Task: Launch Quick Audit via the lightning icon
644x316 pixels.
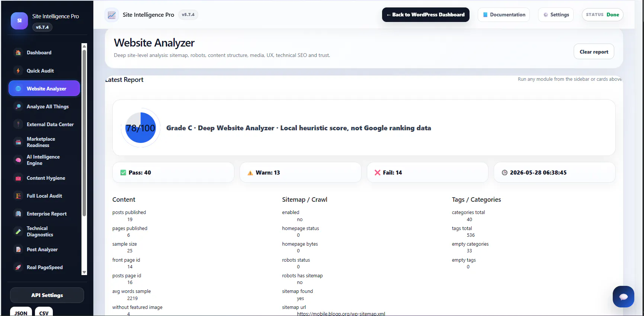Action: point(18,71)
